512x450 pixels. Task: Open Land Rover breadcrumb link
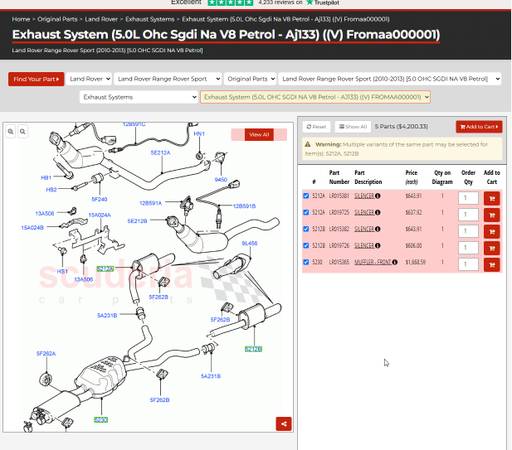coord(101,19)
